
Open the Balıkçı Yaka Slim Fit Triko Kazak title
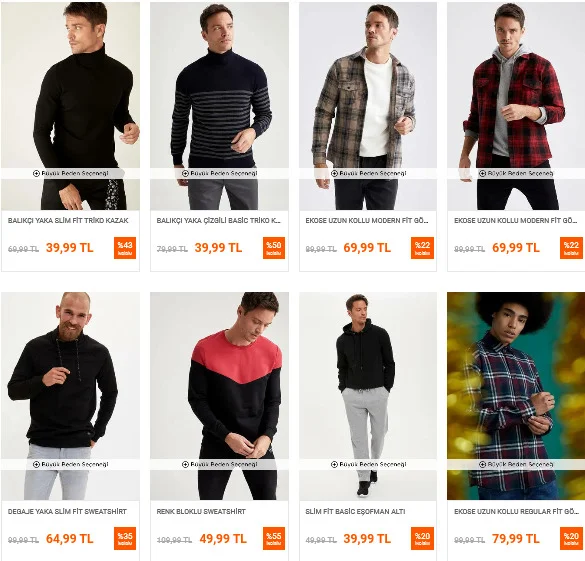[x=68, y=221]
